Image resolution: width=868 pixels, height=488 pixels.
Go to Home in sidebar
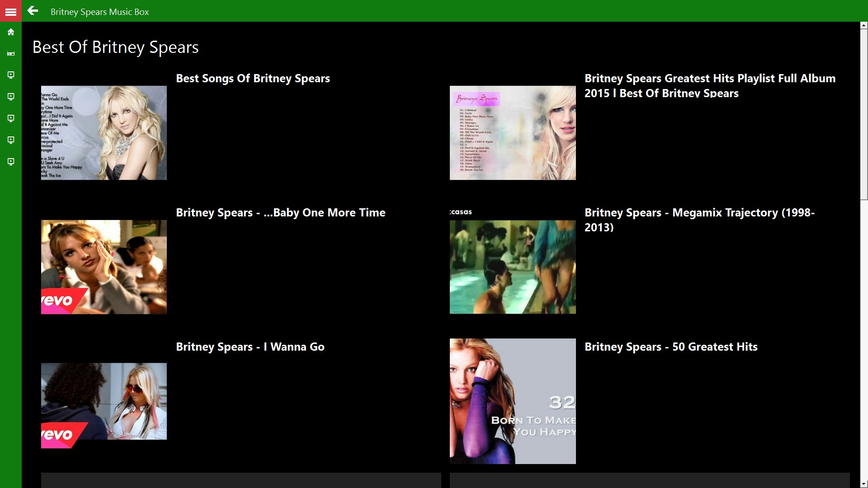point(11,32)
